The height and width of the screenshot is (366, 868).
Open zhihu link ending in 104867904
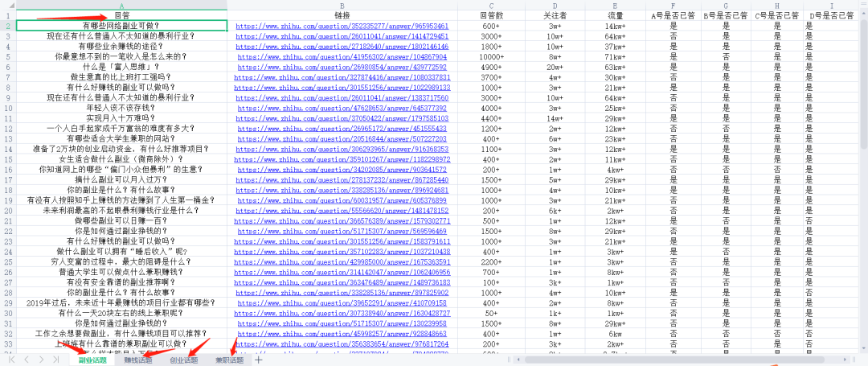(342, 57)
